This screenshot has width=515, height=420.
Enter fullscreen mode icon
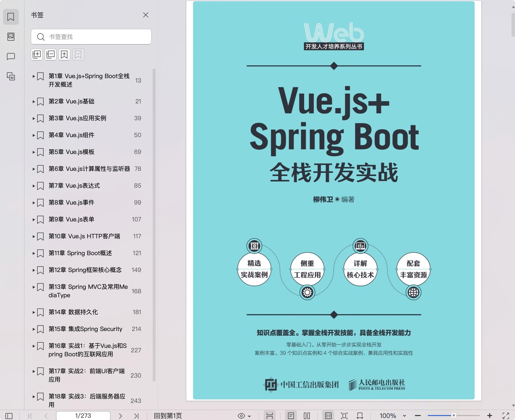point(506,416)
